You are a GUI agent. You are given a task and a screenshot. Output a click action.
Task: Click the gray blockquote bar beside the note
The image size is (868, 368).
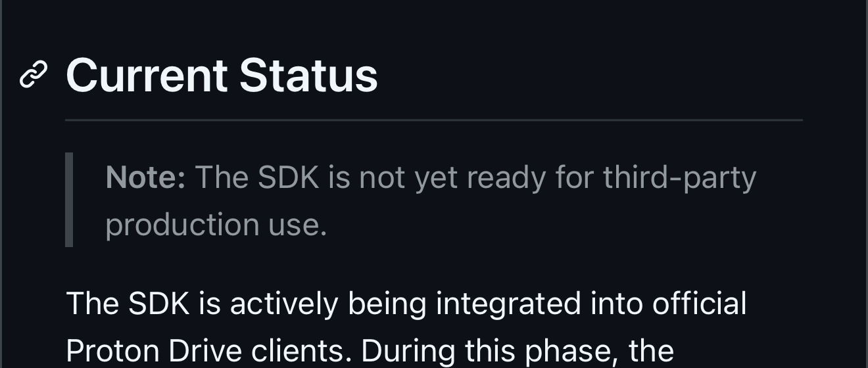point(69,200)
